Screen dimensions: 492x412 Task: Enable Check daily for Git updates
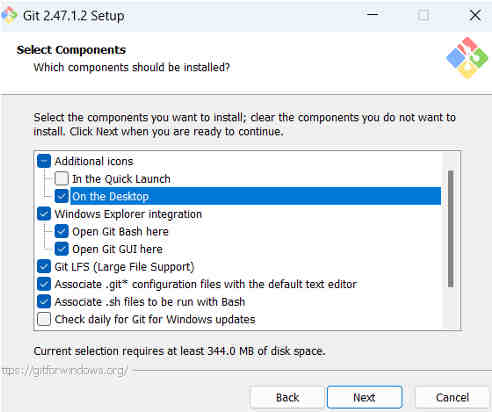pos(44,319)
